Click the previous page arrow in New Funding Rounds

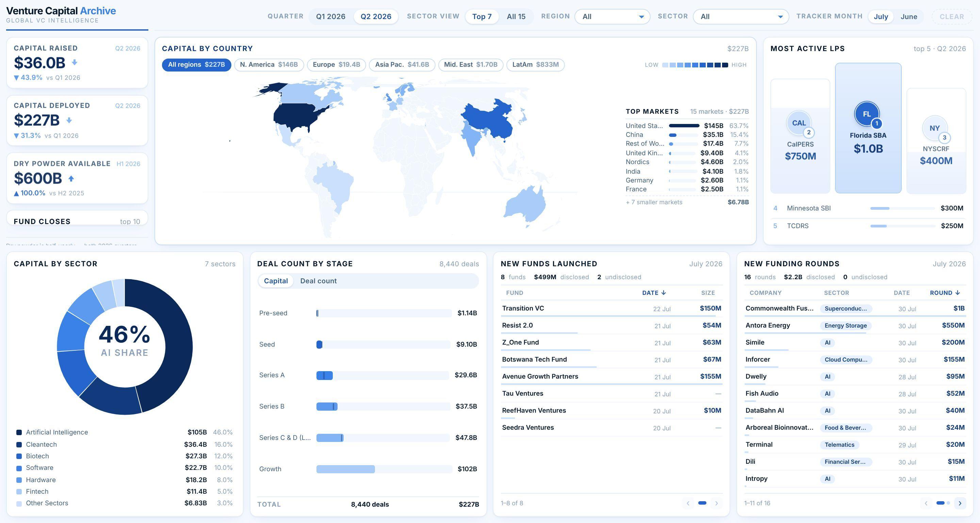[x=926, y=503]
